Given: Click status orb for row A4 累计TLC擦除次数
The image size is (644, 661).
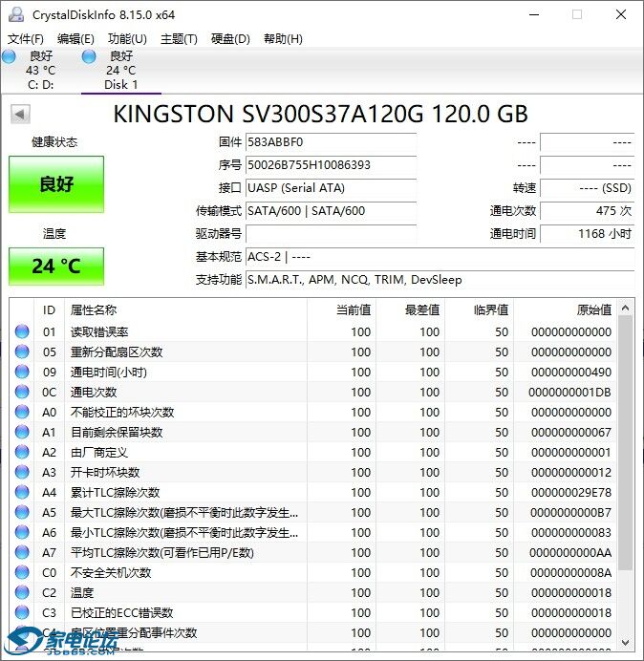Looking at the screenshot, I should pos(22,492).
